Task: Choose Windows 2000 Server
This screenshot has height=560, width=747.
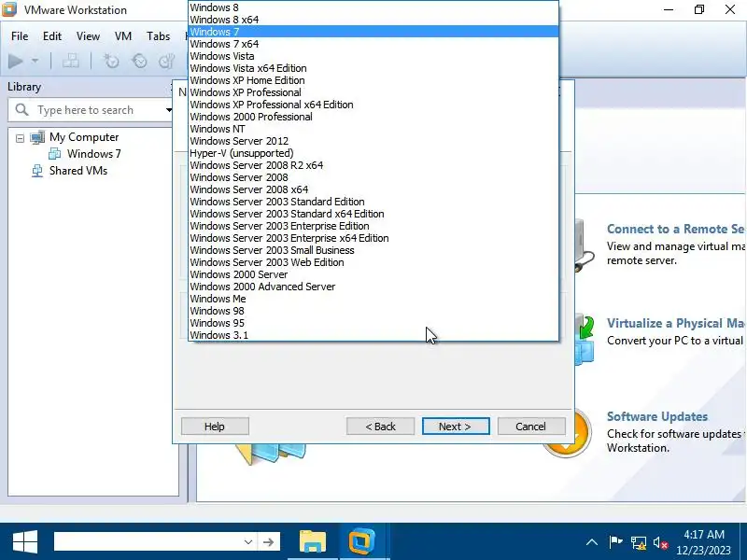Action: pyautogui.click(x=373, y=274)
